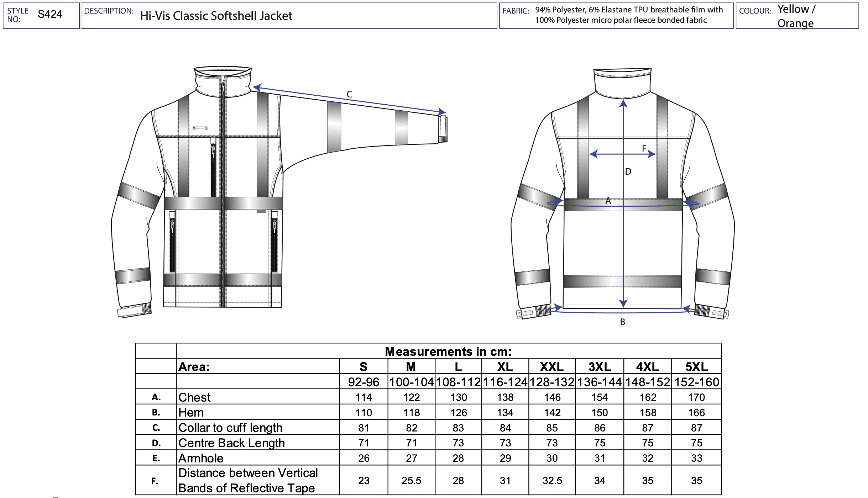Click the B label under back hem
This screenshot has width=868, height=498.
pos(622,322)
